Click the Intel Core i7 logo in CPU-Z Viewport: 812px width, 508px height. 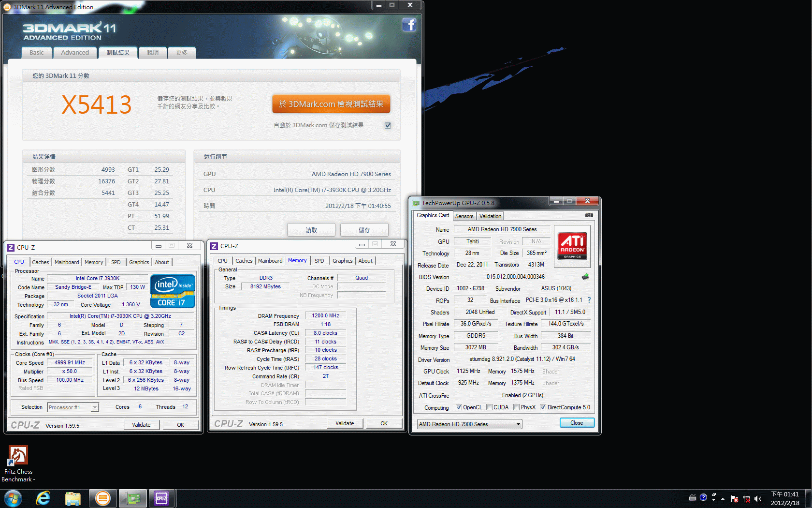tap(173, 291)
